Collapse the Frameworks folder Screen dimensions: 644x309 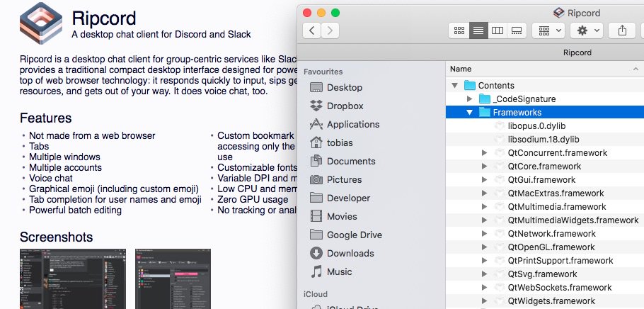tap(469, 112)
